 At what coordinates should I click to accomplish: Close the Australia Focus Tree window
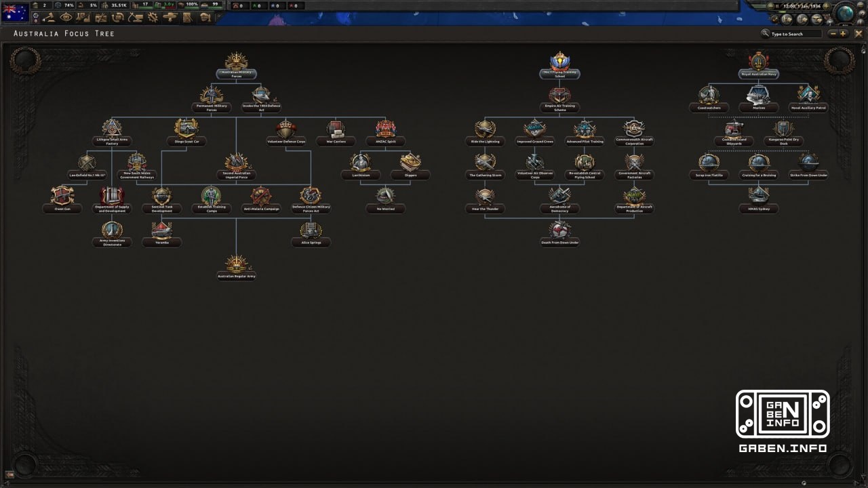point(859,33)
